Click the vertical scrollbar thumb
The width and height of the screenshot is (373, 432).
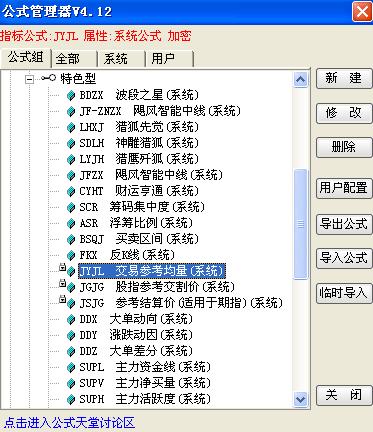[301, 224]
